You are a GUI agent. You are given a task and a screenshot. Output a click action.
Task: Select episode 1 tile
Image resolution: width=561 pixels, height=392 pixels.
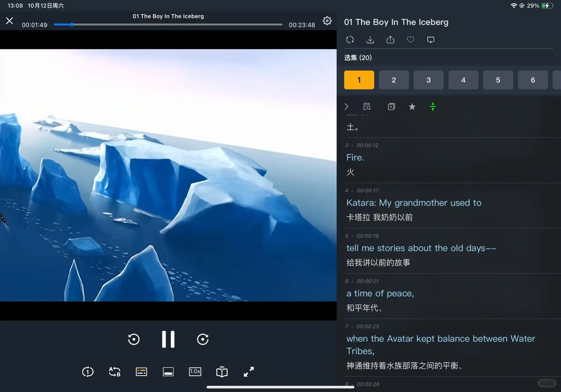pos(359,80)
